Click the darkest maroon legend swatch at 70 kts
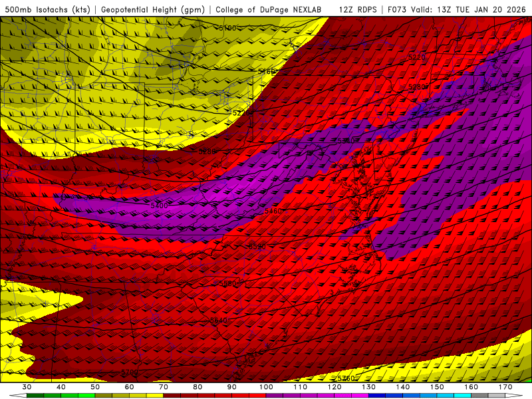 tap(172, 395)
